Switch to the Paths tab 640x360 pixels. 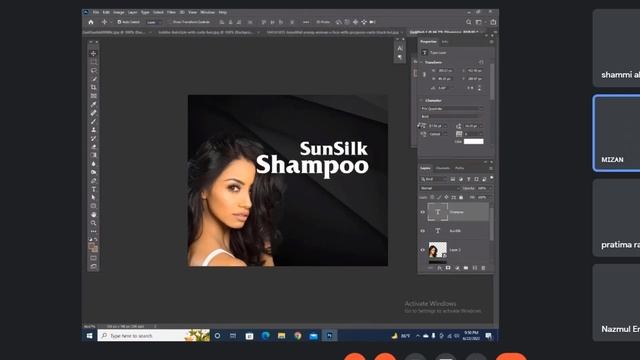click(x=459, y=168)
